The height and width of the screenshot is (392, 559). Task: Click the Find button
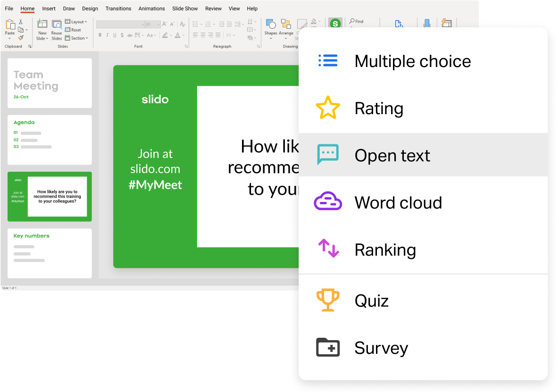[x=357, y=21]
